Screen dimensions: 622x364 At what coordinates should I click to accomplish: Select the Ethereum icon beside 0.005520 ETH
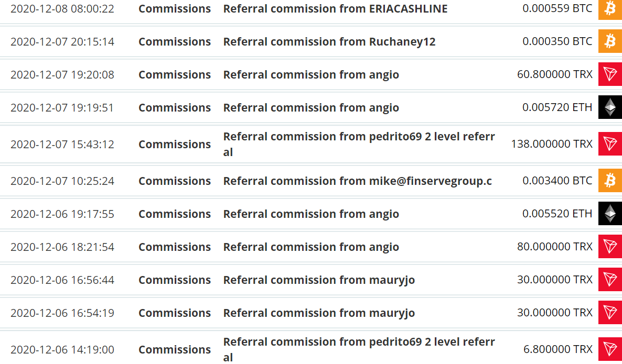(x=610, y=214)
